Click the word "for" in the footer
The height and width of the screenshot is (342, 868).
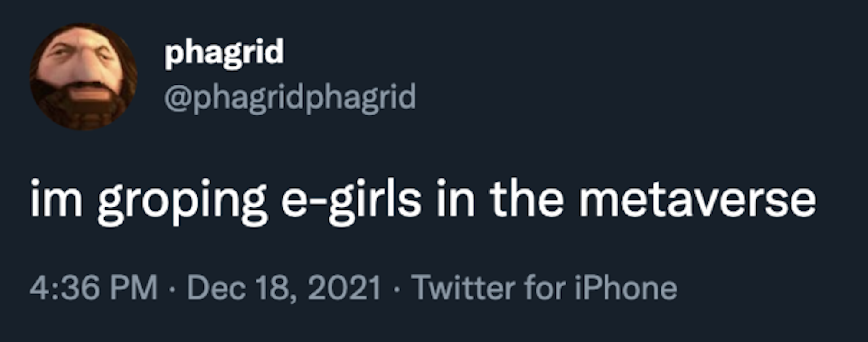(x=545, y=287)
